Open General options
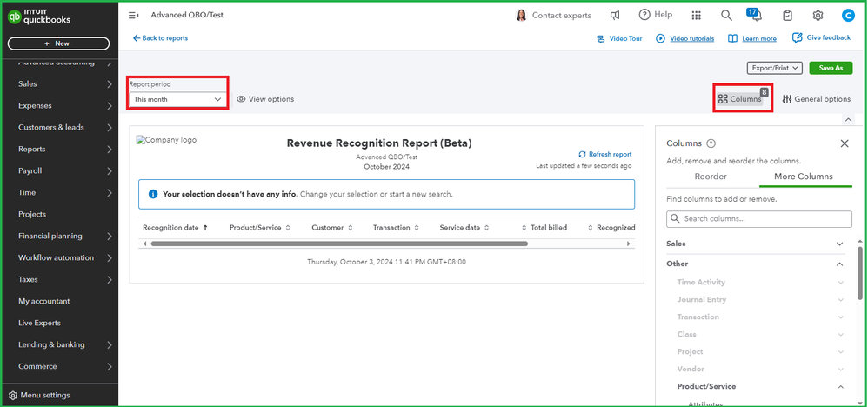 [817, 99]
